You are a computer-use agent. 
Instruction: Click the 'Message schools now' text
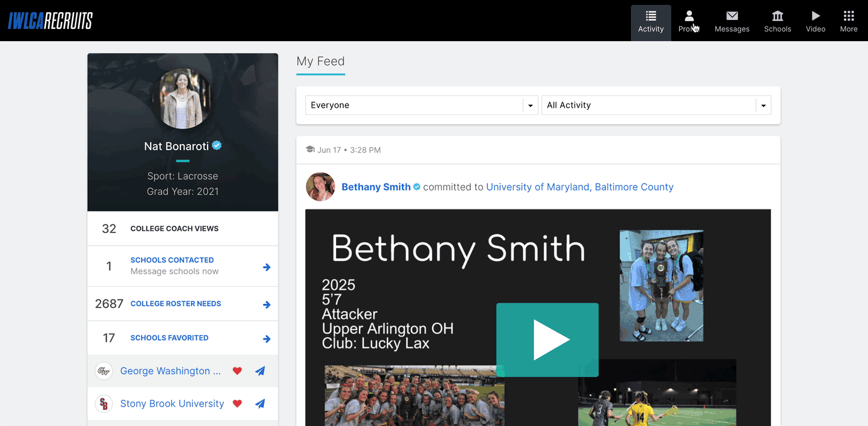pos(174,271)
